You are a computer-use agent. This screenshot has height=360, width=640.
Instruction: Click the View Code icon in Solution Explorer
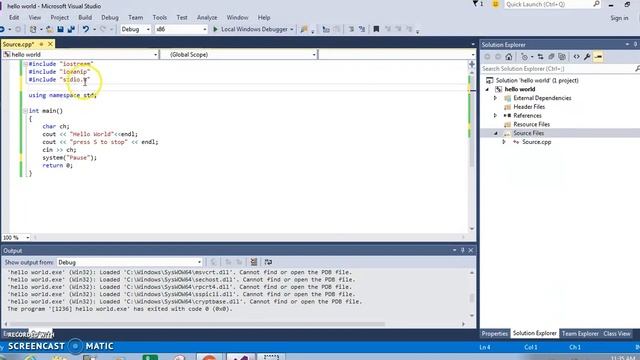click(576, 57)
